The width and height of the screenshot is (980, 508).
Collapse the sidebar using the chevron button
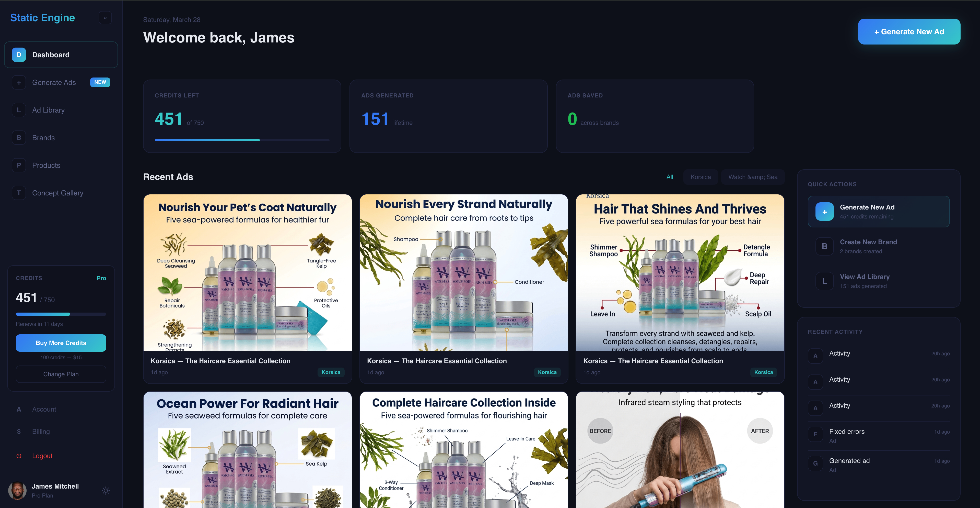[105, 17]
